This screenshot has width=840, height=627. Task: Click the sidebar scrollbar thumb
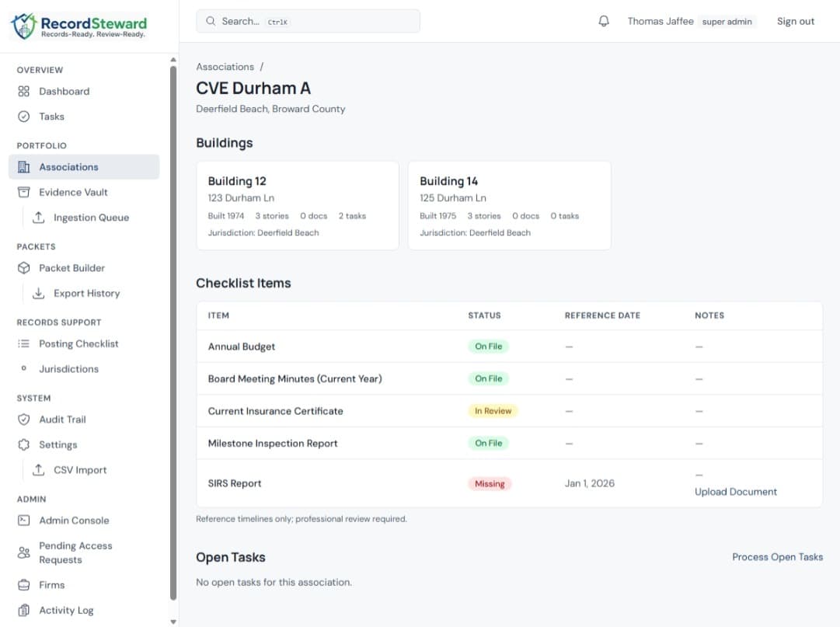[173, 332]
